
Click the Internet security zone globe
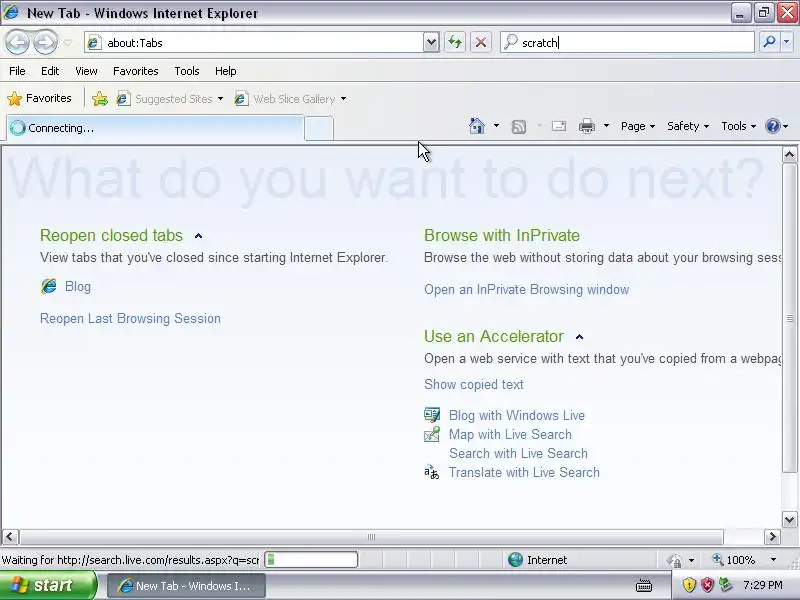[515, 560]
